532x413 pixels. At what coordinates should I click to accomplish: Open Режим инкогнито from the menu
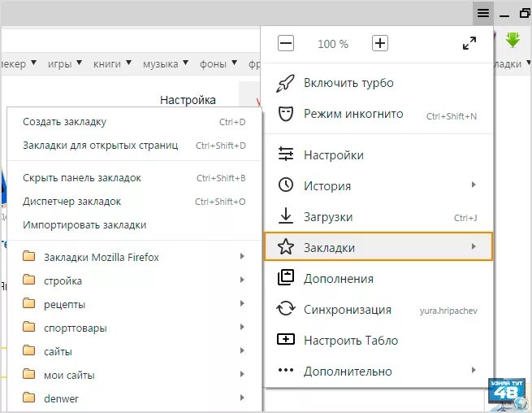pos(378,114)
